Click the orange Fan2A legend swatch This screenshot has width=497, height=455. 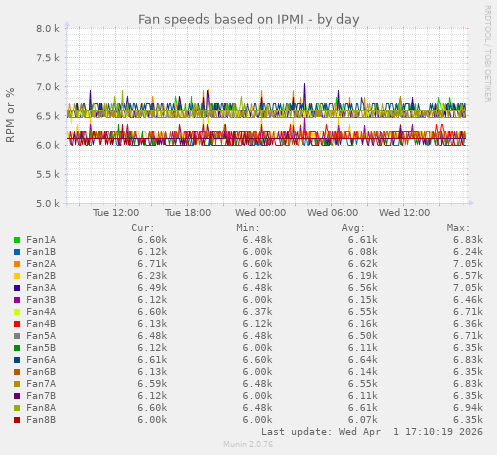(x=17, y=264)
